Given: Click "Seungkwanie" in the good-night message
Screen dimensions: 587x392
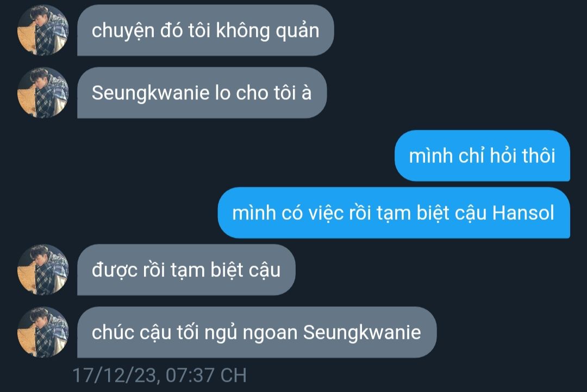Looking at the screenshot, I should click(x=362, y=332).
